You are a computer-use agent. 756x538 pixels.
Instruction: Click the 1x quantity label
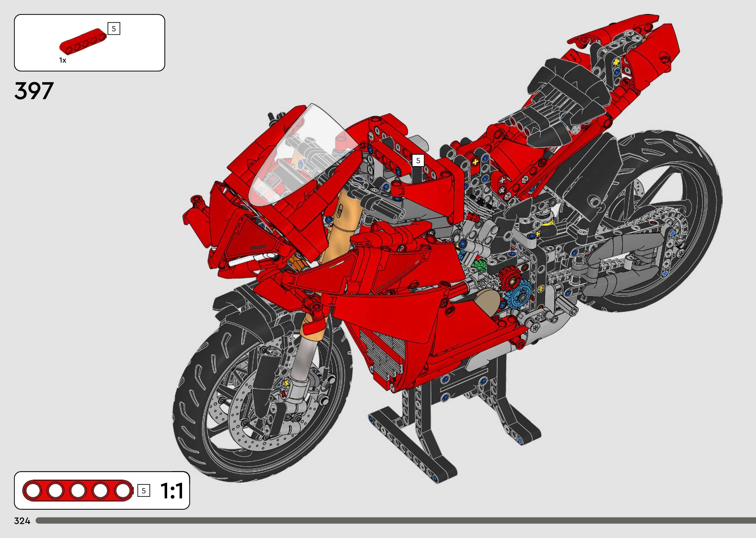tap(63, 60)
